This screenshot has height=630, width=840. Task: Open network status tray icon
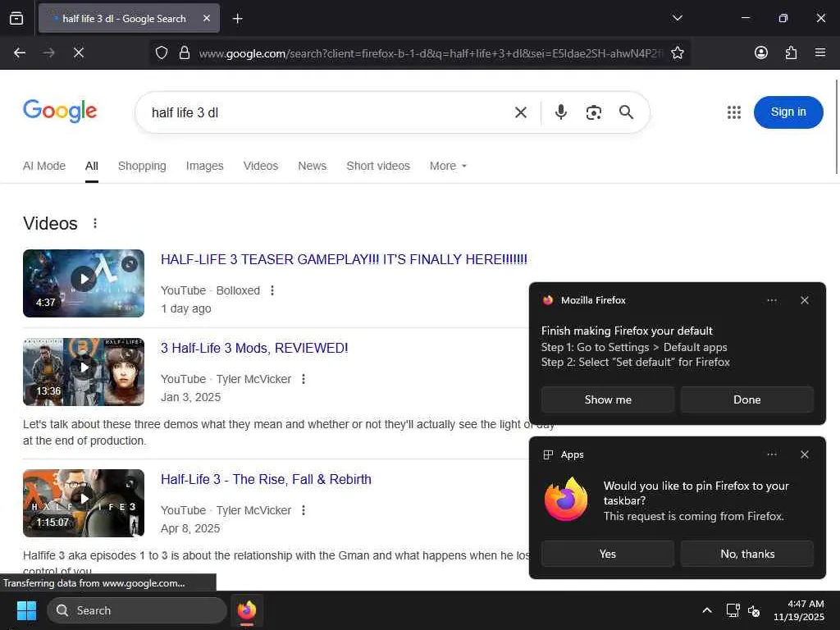733,610
